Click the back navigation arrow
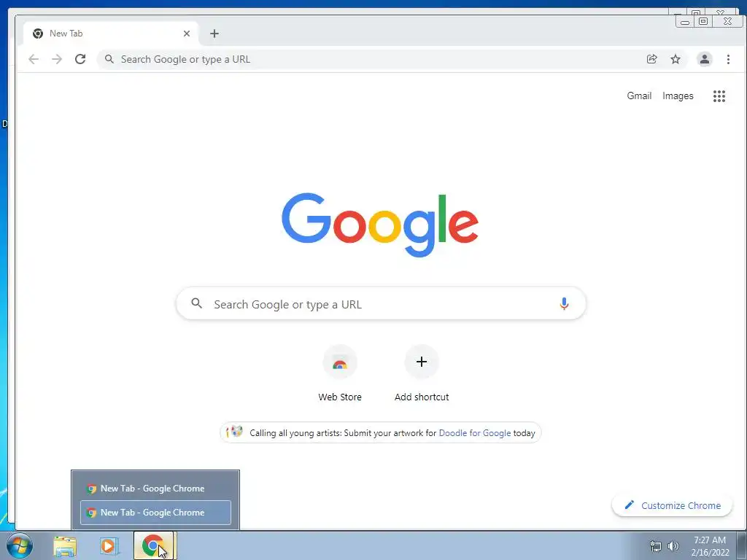747x560 pixels. pyautogui.click(x=34, y=59)
